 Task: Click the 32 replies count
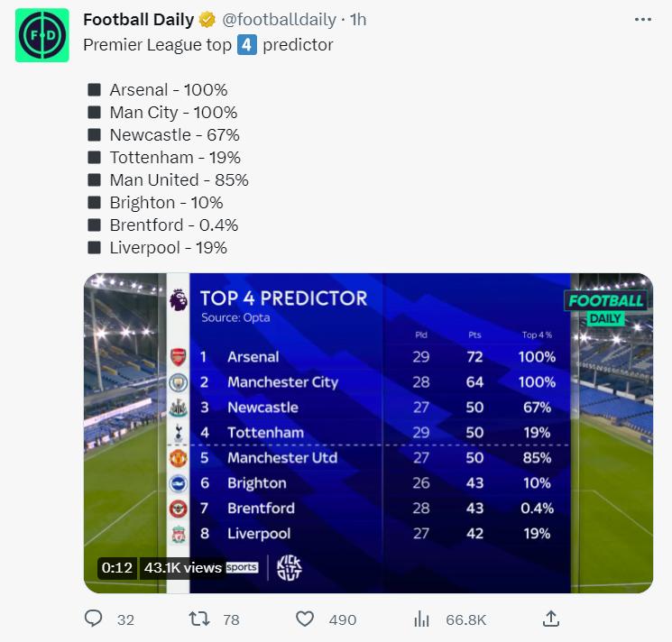(125, 619)
